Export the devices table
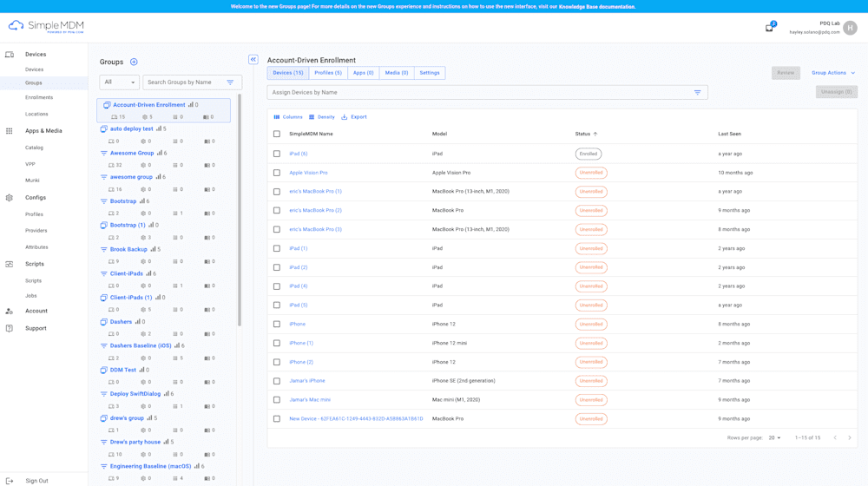Image resolution: width=868 pixels, height=486 pixels. click(x=354, y=117)
